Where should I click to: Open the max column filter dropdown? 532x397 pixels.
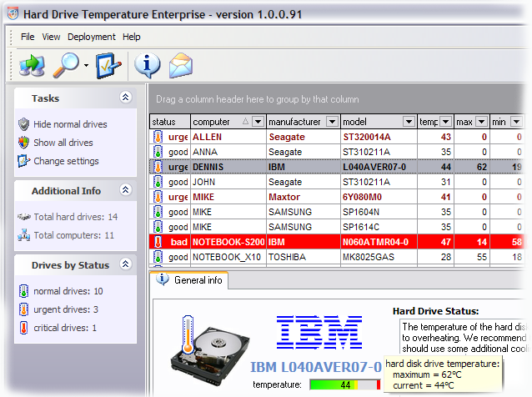tap(481, 122)
